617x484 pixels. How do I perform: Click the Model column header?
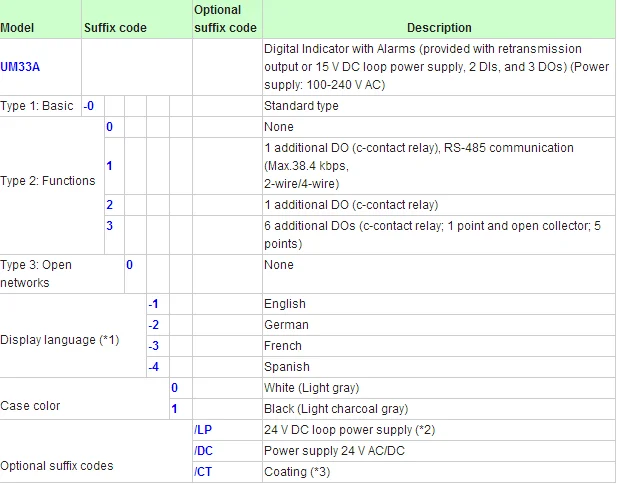pos(17,28)
